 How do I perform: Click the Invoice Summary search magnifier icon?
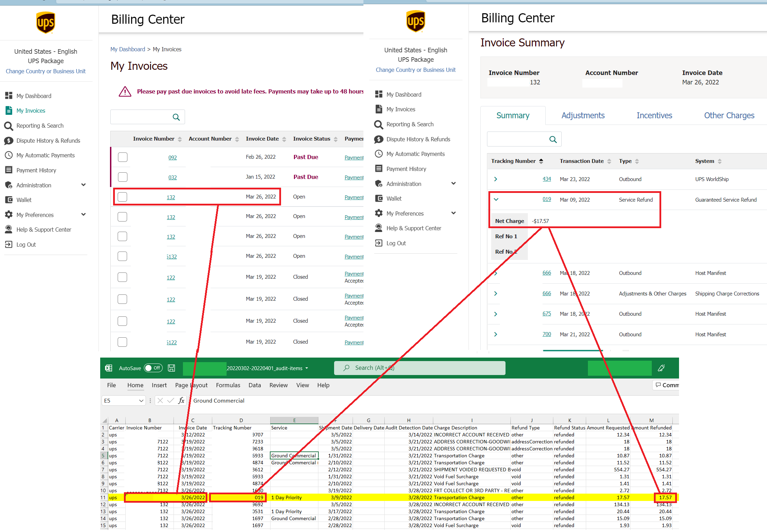point(553,140)
